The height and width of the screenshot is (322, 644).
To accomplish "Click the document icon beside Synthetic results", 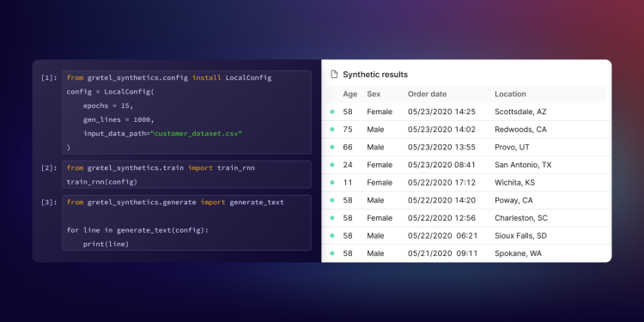I will coord(334,75).
